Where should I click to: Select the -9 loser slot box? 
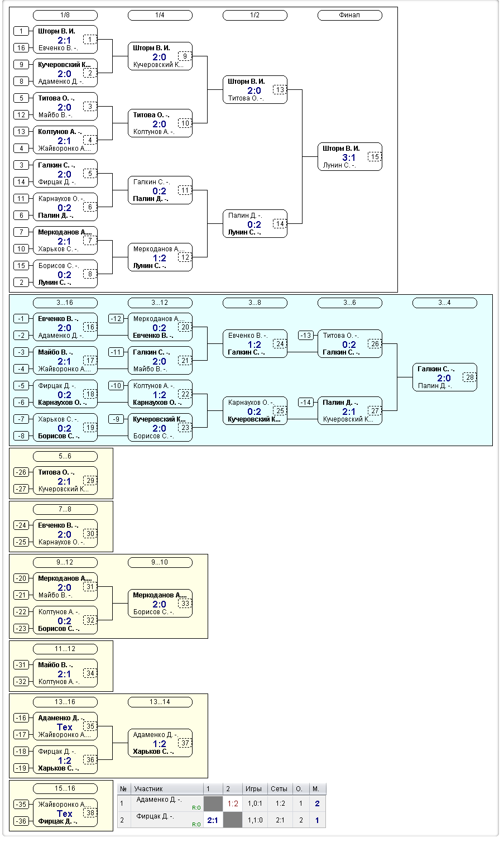pyautogui.click(x=116, y=419)
